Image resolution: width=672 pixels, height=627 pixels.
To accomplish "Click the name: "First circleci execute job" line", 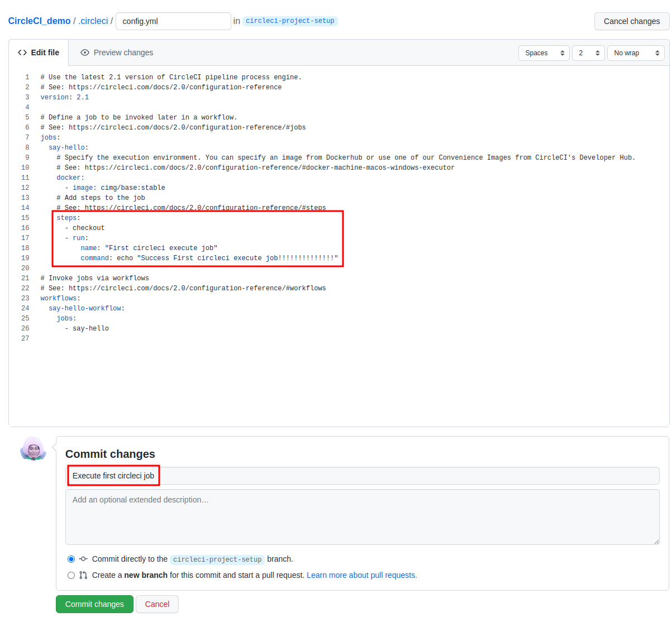I will click(x=149, y=248).
